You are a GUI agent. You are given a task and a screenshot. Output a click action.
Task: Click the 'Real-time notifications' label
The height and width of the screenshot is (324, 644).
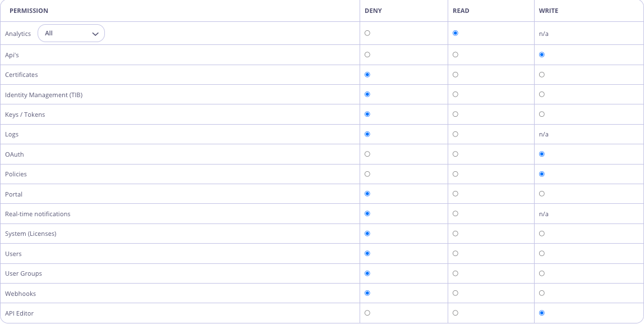click(x=38, y=214)
